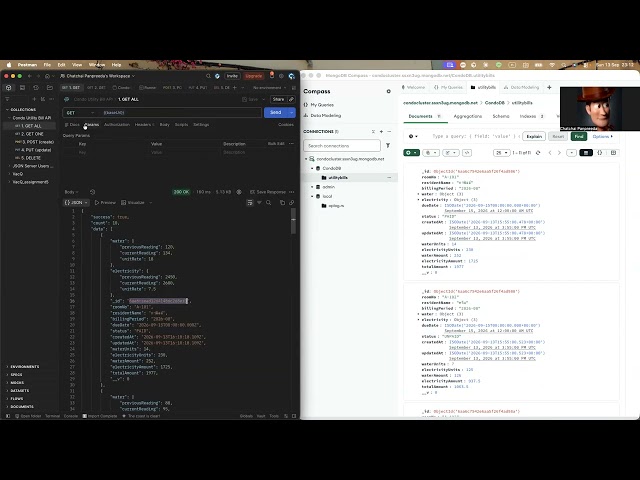Expand the FLOWS section in Postman sidebar
Image resolution: width=640 pixels, height=480 pixels.
coord(7,399)
